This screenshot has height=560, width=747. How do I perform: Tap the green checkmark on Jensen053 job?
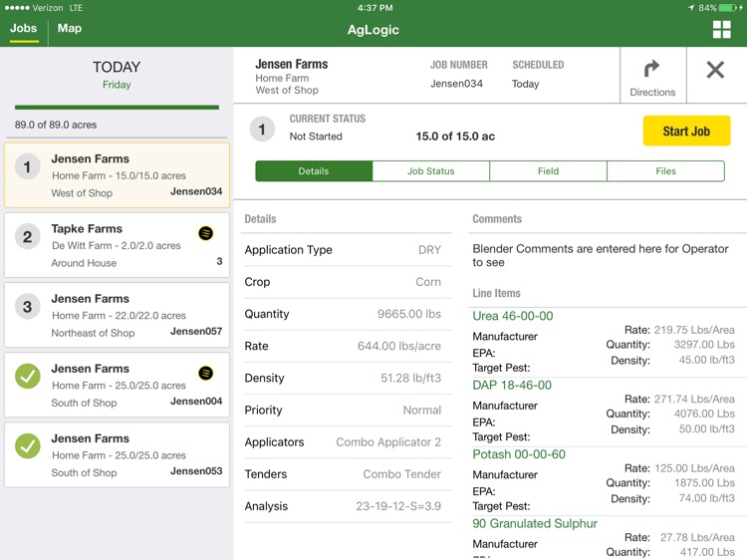pyautogui.click(x=28, y=446)
